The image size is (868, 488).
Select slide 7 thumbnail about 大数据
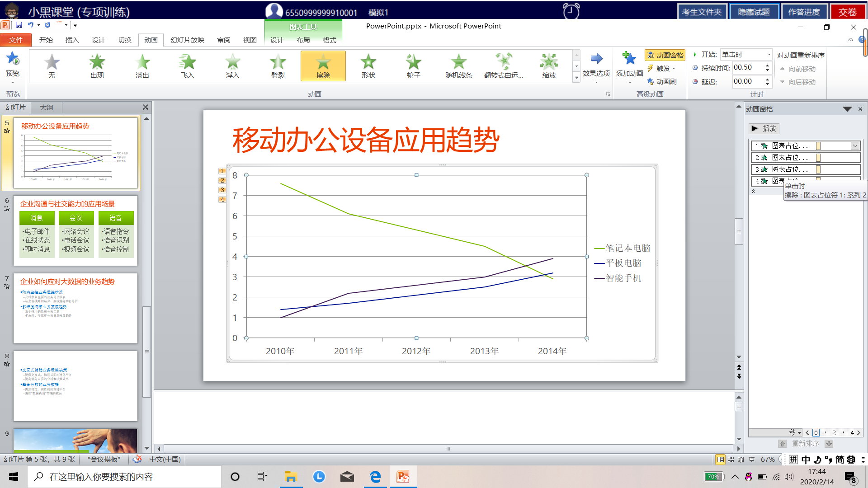pyautogui.click(x=75, y=308)
